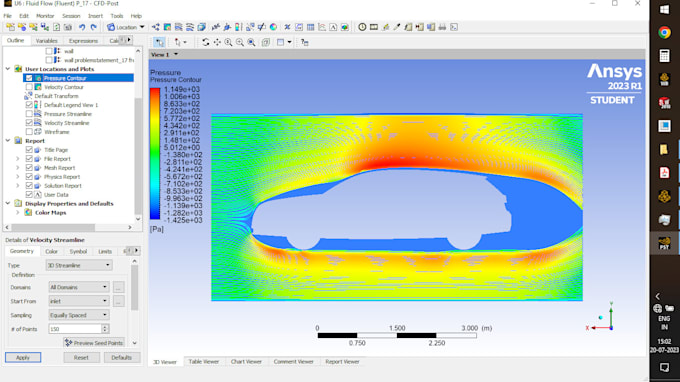The height and width of the screenshot is (382, 680).
Task: Collapse User Locations and Plots node
Action: tap(8, 69)
